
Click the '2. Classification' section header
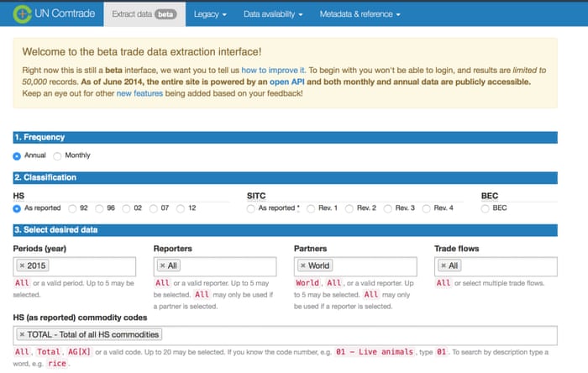point(285,178)
